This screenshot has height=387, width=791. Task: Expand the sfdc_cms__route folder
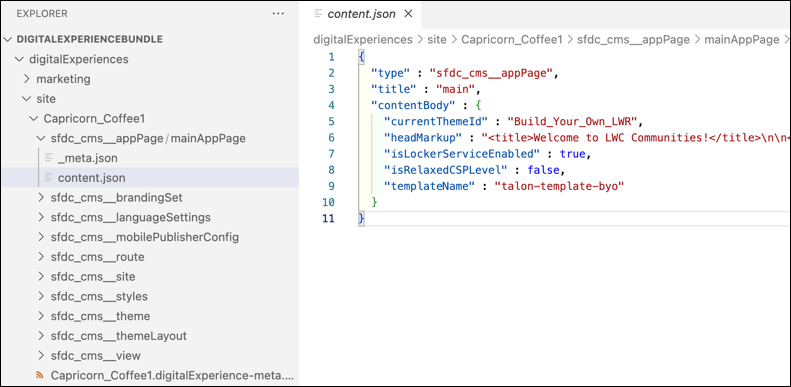click(41, 257)
